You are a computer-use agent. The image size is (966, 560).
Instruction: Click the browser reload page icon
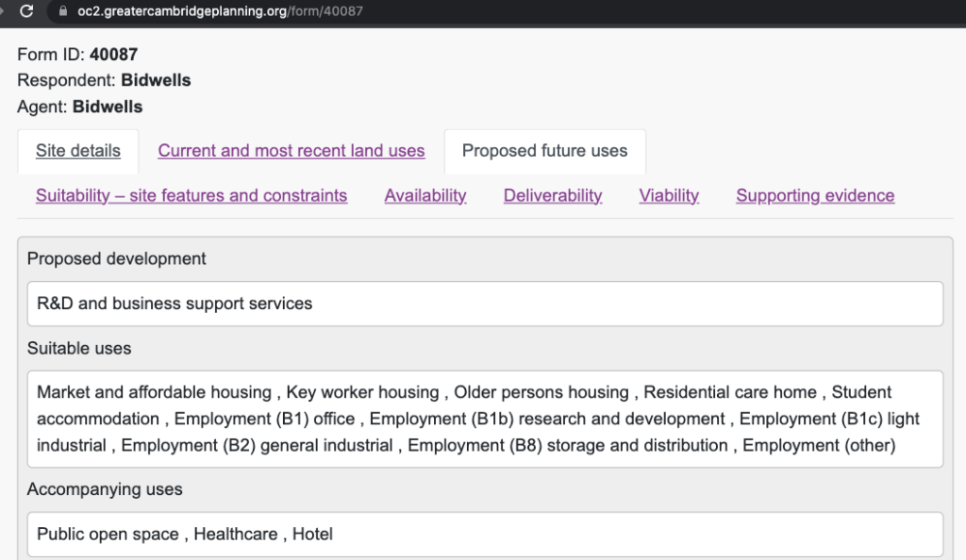click(x=26, y=11)
